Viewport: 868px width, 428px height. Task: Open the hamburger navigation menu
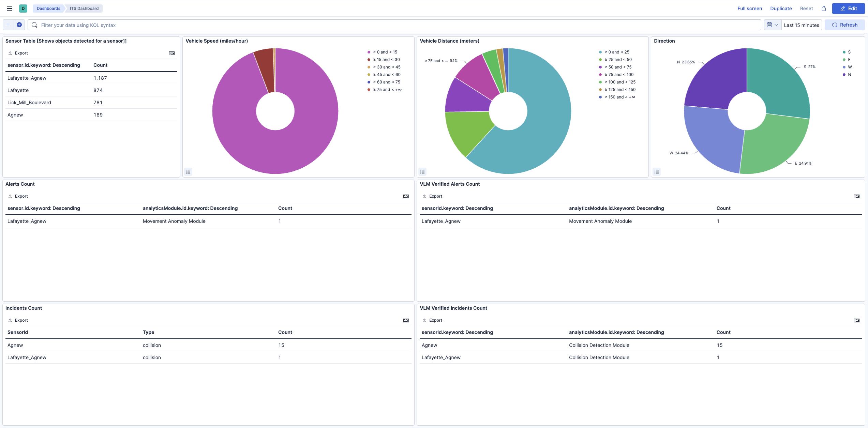point(9,8)
